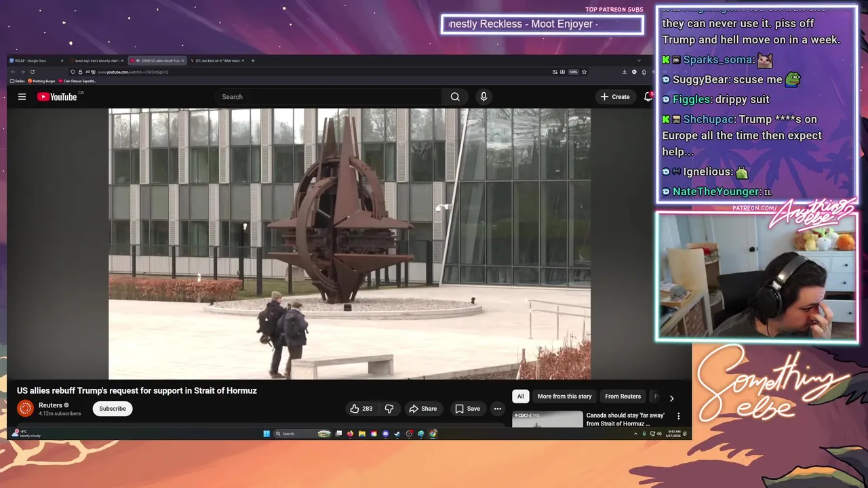Save video to playlist

tap(468, 409)
